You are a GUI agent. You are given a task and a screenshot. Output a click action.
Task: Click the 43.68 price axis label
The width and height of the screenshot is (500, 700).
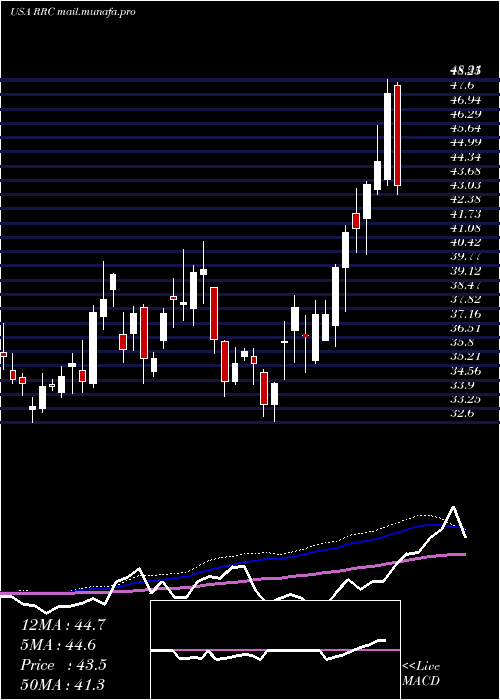point(465,171)
